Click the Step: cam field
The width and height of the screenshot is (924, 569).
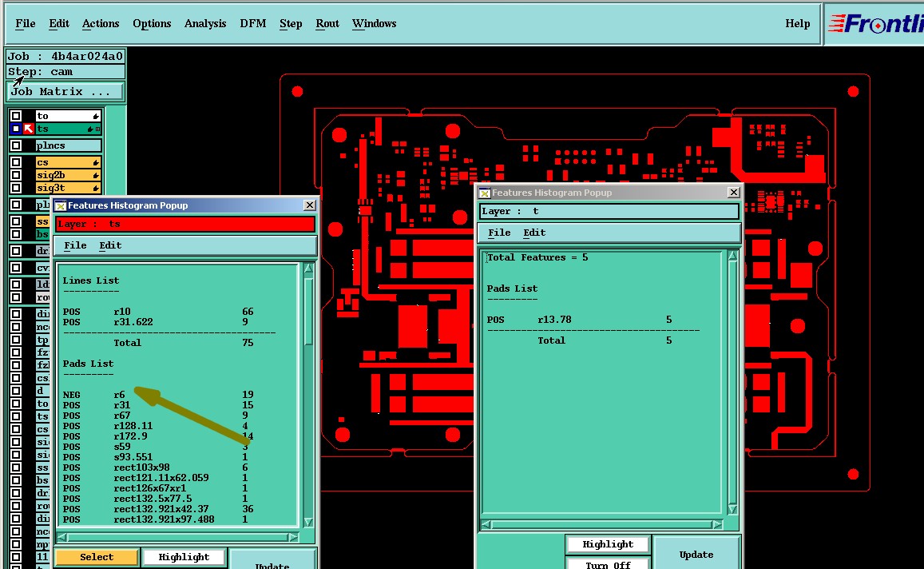pos(65,71)
